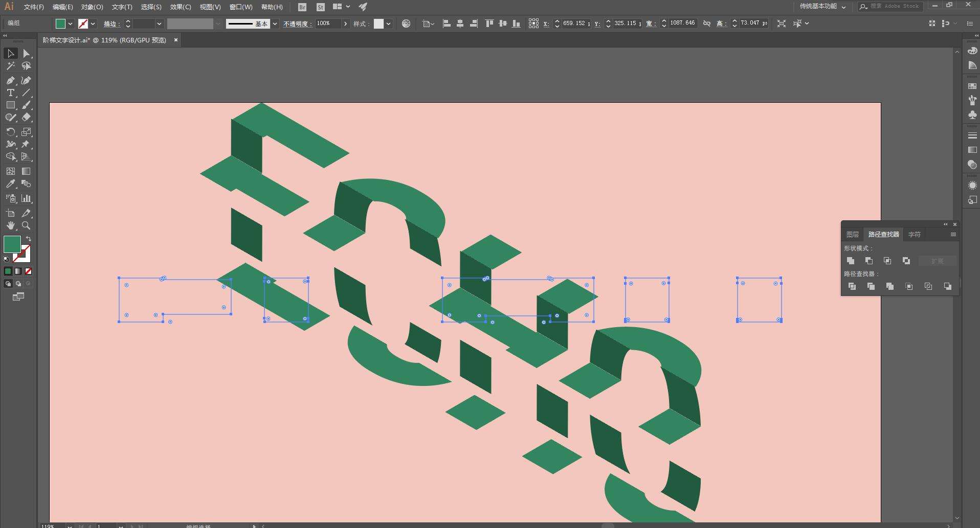The image size is (980, 528).
Task: Open Adobe Bridge with Br button
Action: click(302, 7)
